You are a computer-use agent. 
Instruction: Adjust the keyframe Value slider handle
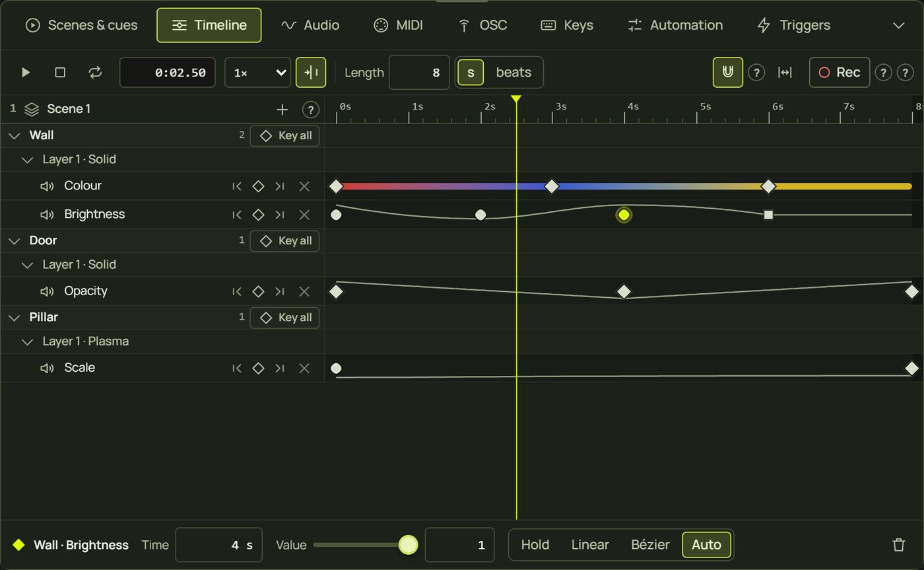point(409,545)
